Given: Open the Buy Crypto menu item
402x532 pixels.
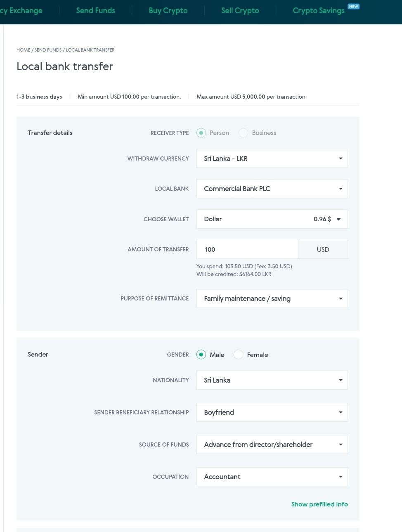Looking at the screenshot, I should [x=168, y=11].
